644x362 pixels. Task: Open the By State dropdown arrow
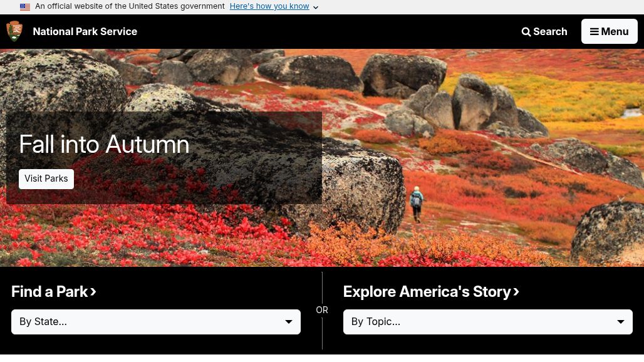click(289, 322)
